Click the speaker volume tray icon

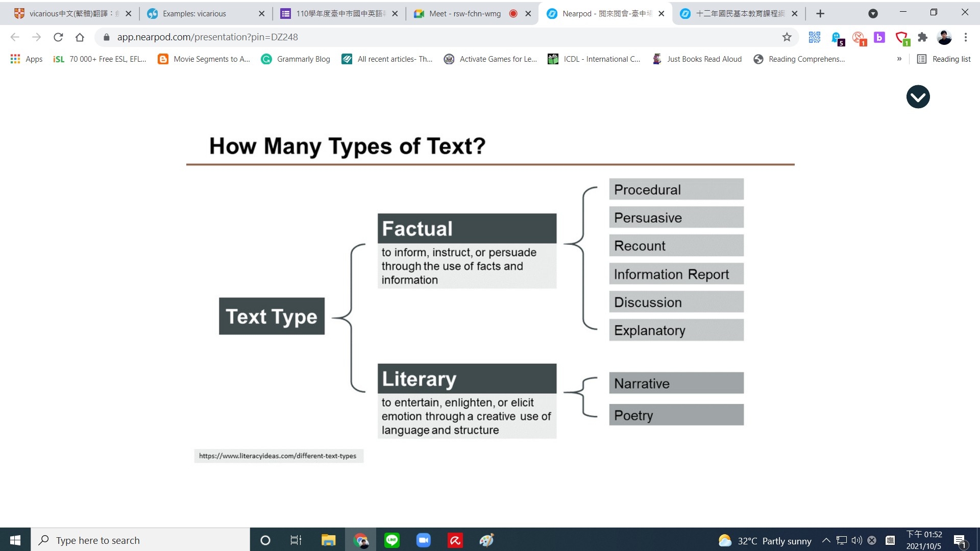pyautogui.click(x=856, y=540)
